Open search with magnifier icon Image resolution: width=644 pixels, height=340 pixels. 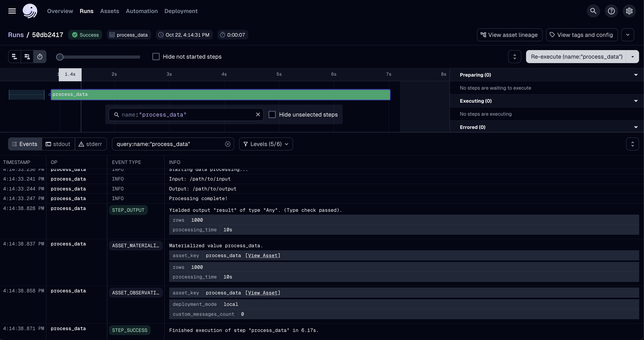coord(593,11)
